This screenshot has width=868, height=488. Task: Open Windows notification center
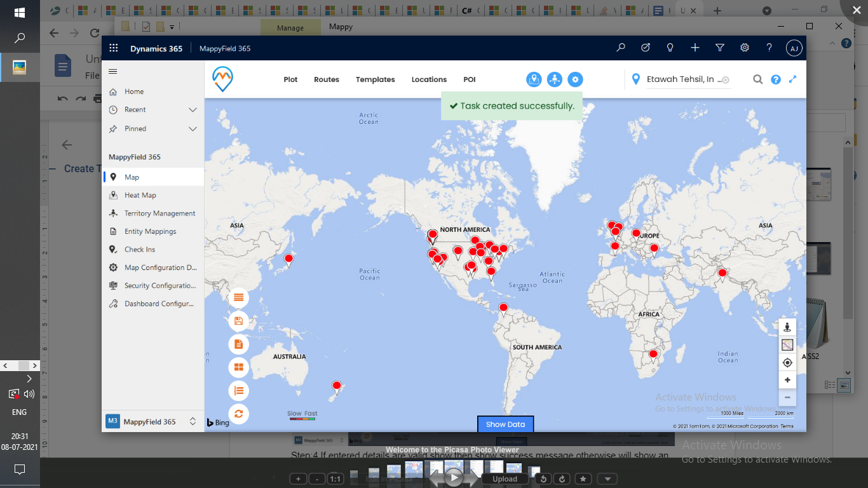pos(20,470)
